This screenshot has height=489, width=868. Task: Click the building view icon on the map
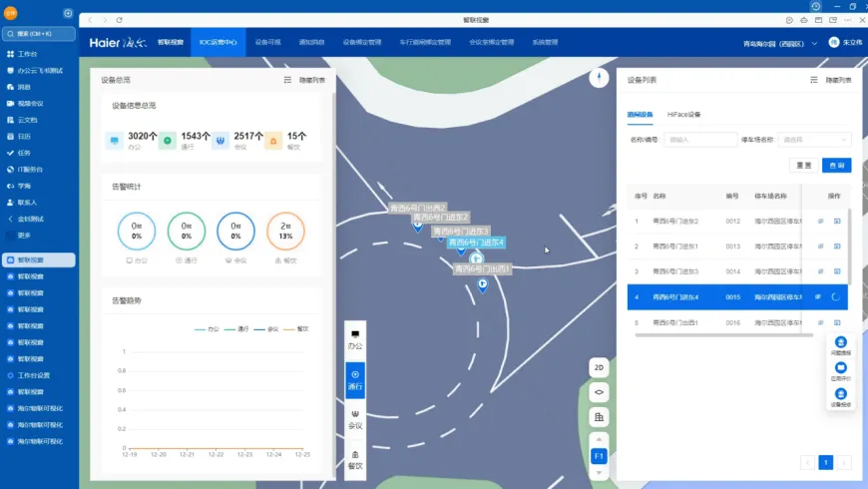[x=599, y=416]
